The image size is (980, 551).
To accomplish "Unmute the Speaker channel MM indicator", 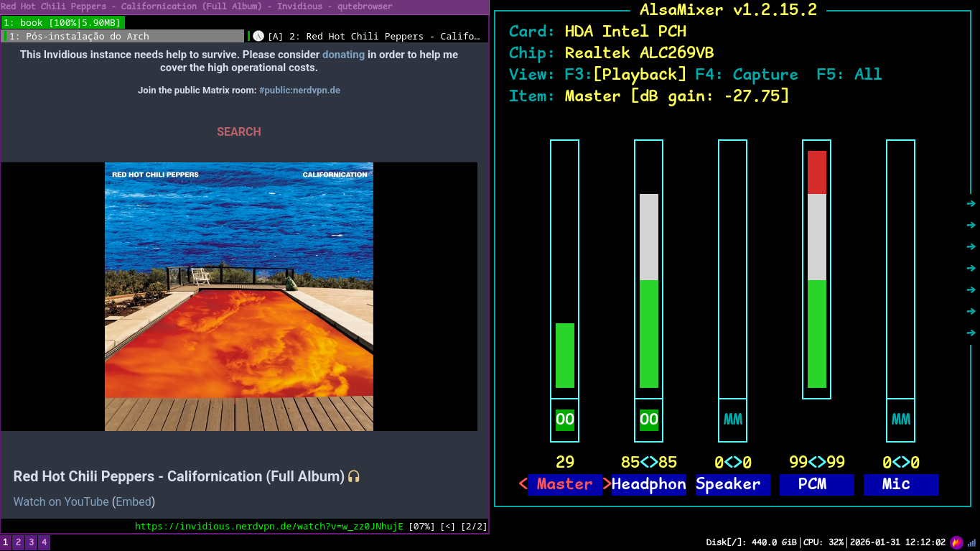I will [x=732, y=420].
